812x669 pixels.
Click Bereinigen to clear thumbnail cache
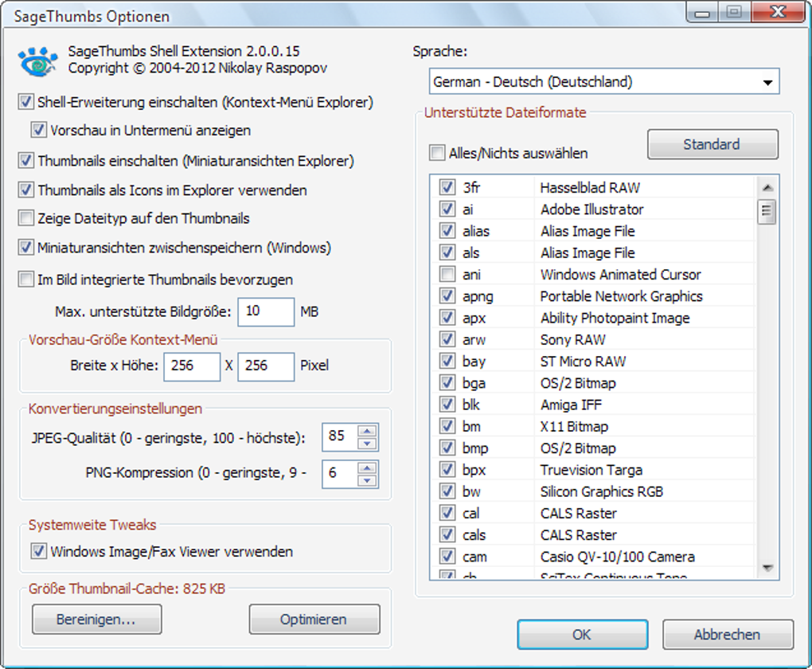97,620
